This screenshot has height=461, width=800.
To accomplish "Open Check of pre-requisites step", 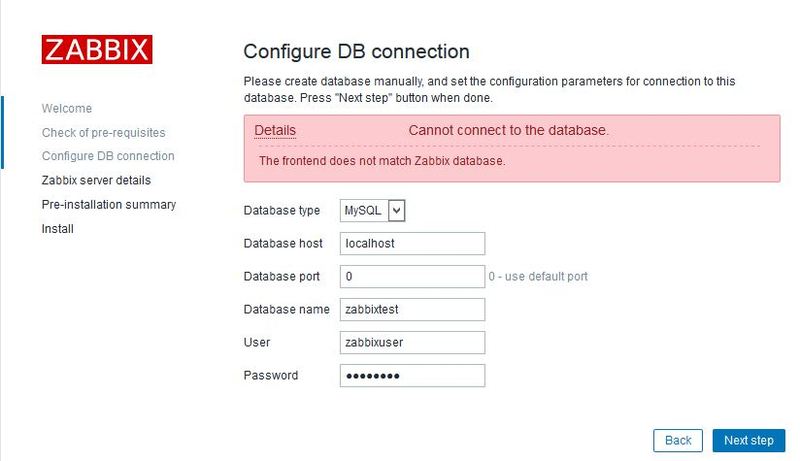I will coord(104,133).
